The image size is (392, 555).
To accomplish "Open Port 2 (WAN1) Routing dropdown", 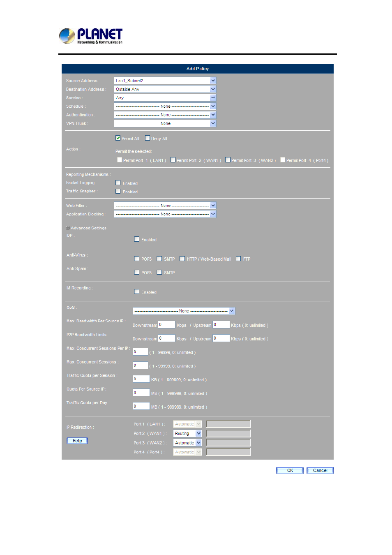I will (187, 434).
